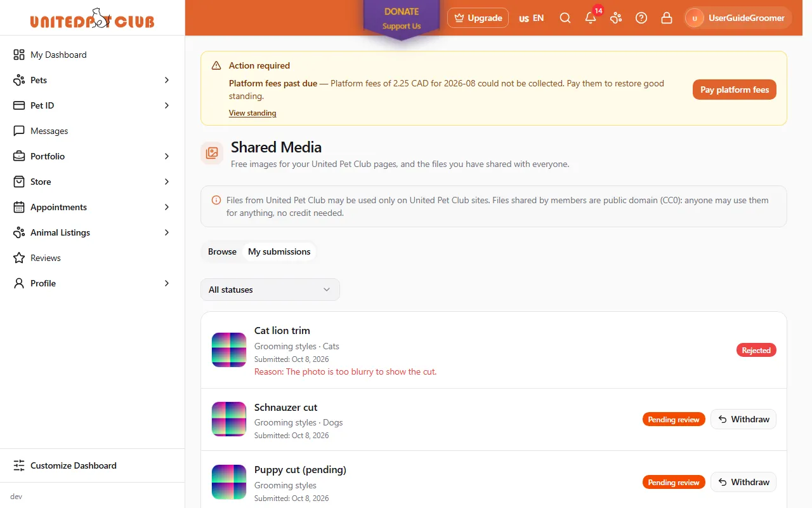Open the notifications bell with 14 badge
Viewport: 812px width, 508px height.
tap(591, 18)
